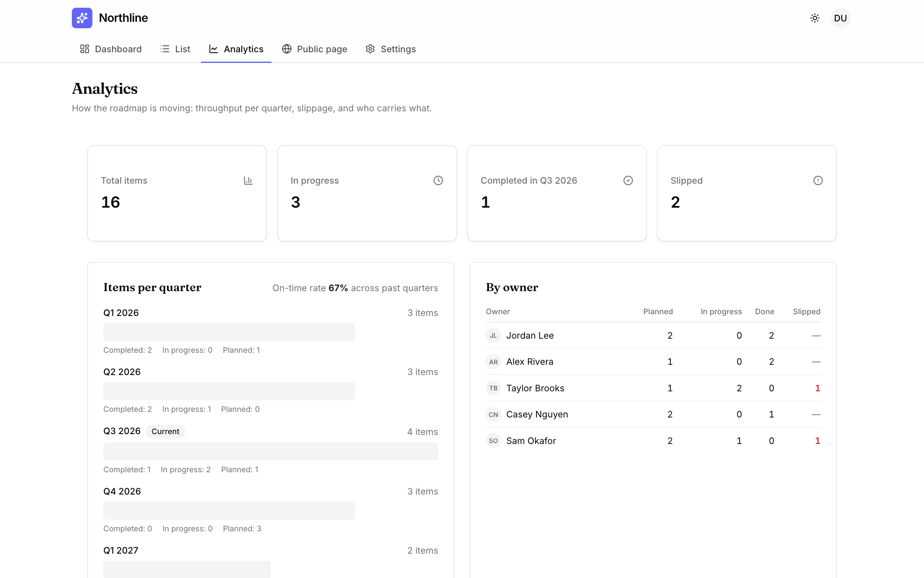924x578 pixels.
Task: Click the JL avatar for Jordan Lee
Action: [x=493, y=336]
